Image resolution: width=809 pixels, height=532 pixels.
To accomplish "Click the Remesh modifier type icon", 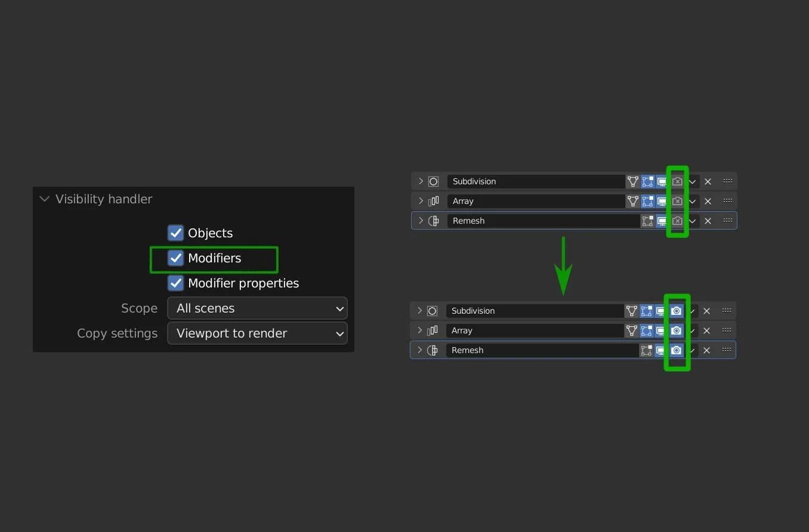I will [433, 221].
